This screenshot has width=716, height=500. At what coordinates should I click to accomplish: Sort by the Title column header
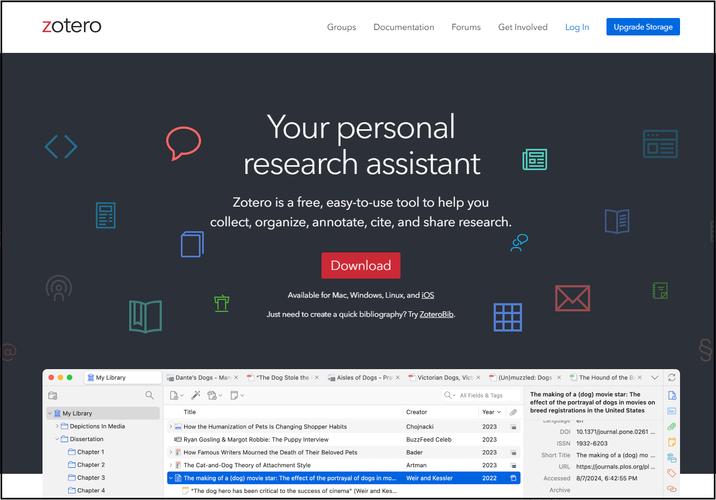(x=190, y=412)
